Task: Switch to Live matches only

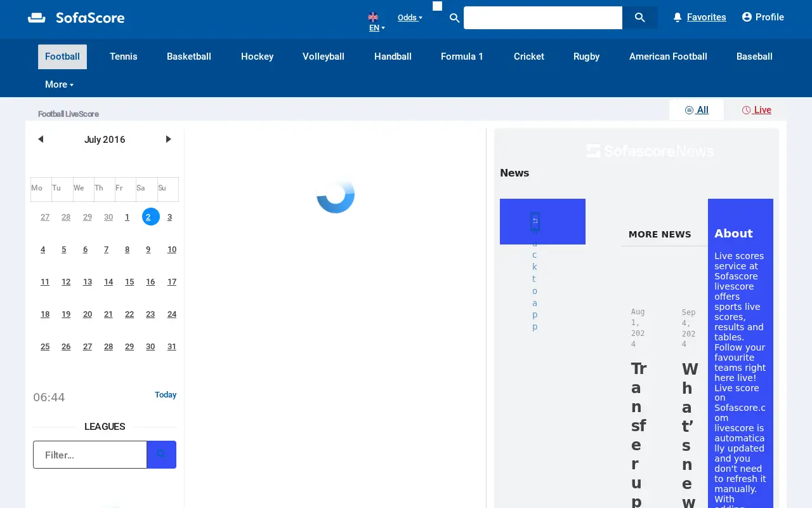Action: point(757,110)
